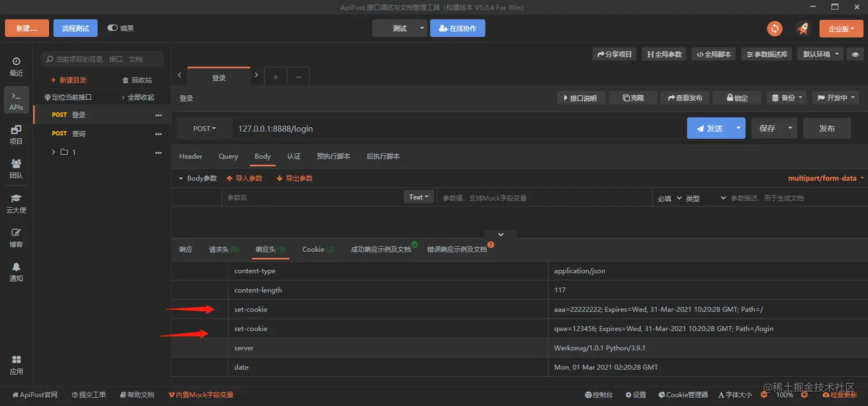Switch to the Query tab
This screenshot has height=406, width=868.
228,156
